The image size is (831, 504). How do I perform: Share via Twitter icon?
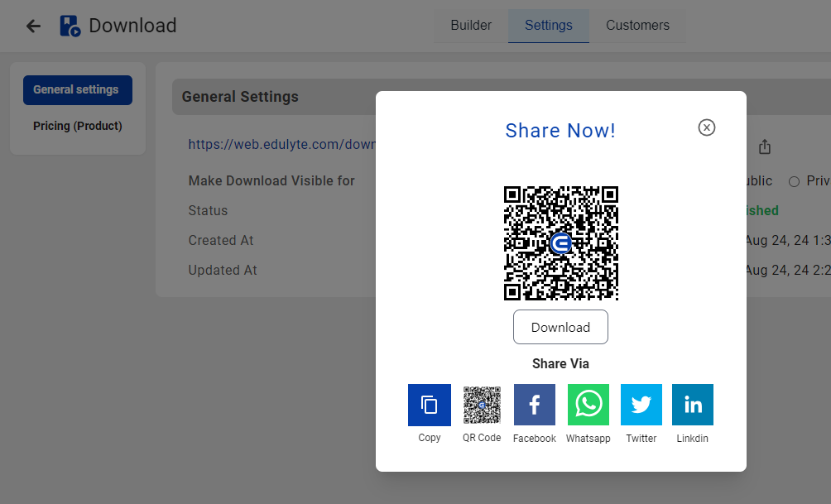pyautogui.click(x=641, y=405)
